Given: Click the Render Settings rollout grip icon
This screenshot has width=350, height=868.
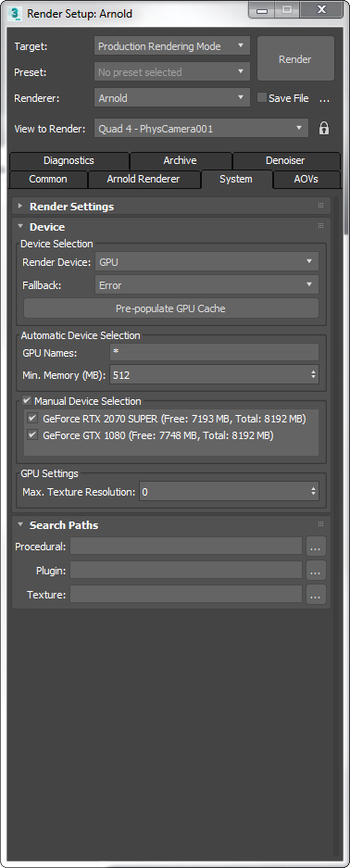Looking at the screenshot, I should pyautogui.click(x=320, y=206).
